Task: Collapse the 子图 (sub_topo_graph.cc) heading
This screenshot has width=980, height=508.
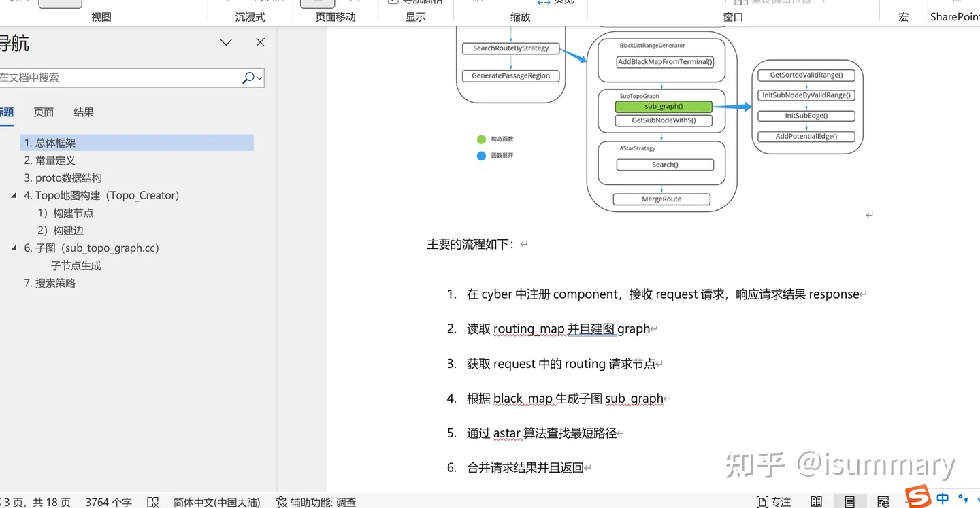Action: click(14, 248)
